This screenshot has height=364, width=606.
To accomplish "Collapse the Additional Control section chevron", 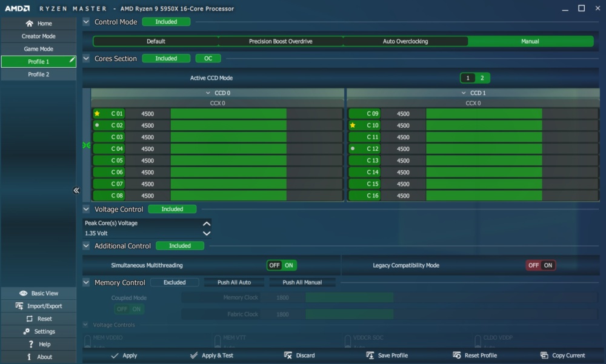I will 86,246.
